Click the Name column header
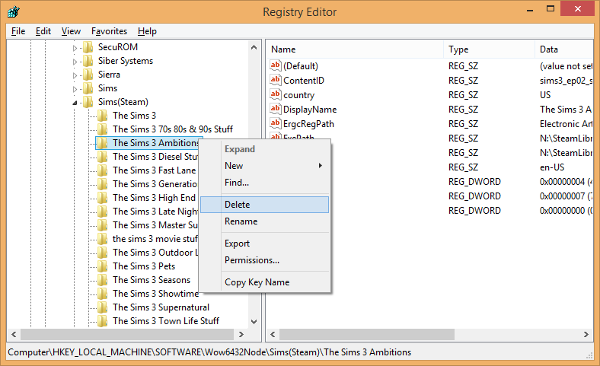This screenshot has width=600, height=366. [355, 49]
